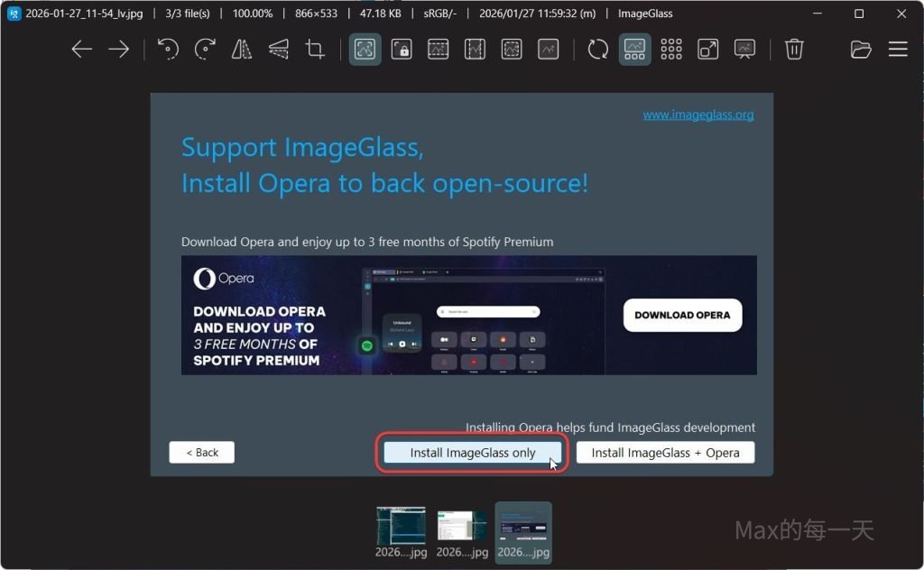Start slideshow from toolbar
Viewport: 924px width, 570px height.
pos(744,50)
